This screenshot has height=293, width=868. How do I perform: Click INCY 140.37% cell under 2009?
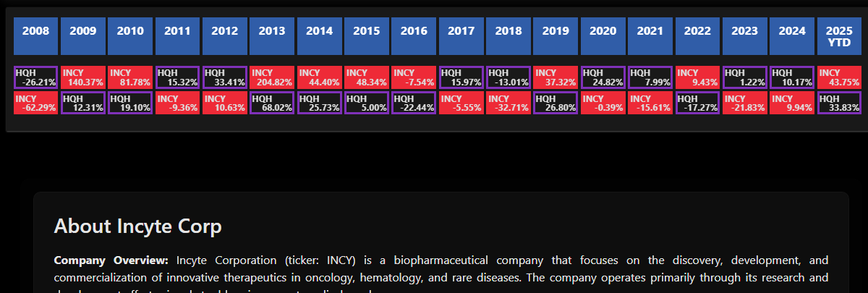point(82,77)
